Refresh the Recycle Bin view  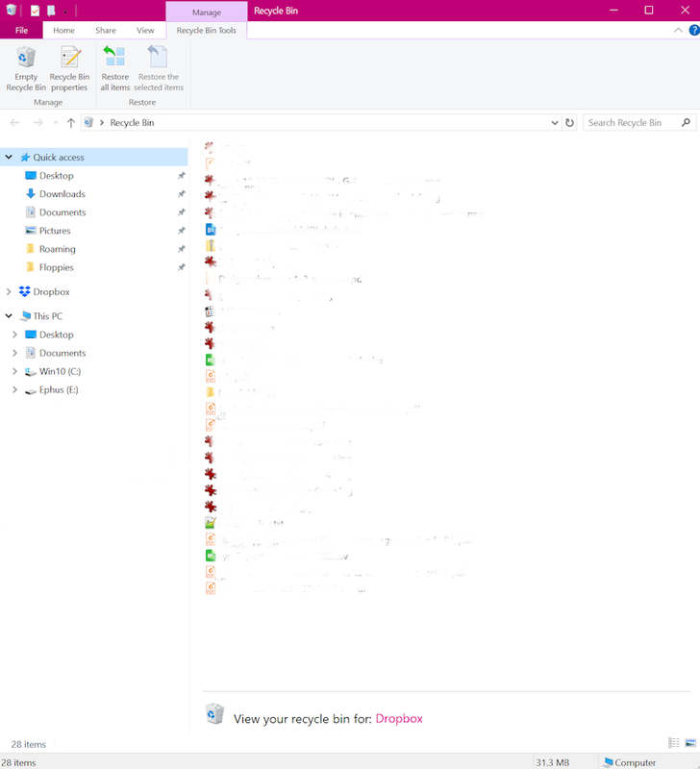click(569, 123)
